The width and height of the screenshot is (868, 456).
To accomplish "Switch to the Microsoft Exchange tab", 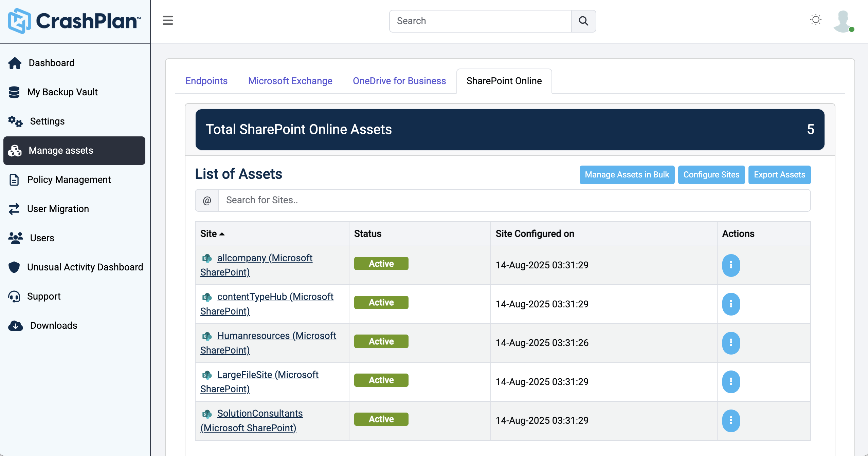I will (x=290, y=81).
